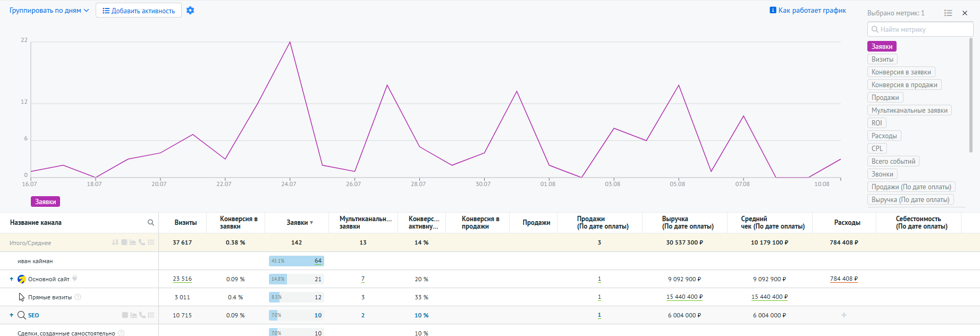
Task: Close the metrics selection panel
Action: point(965,13)
